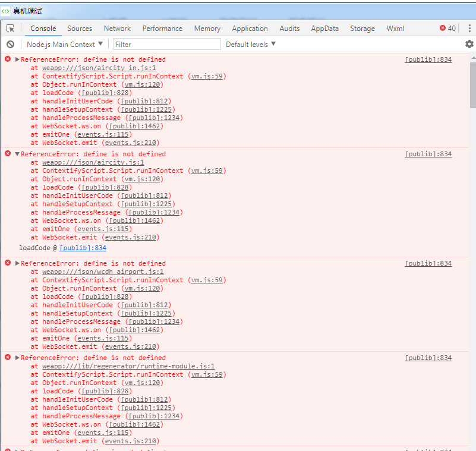
Task: Click the 'loadCode @' stack frame text
Action: point(38,248)
